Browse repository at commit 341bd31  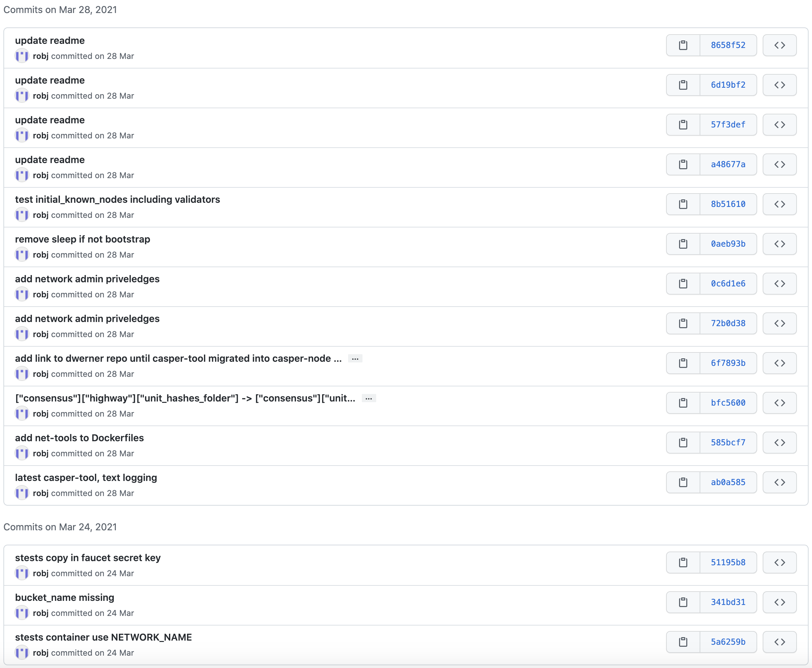779,602
